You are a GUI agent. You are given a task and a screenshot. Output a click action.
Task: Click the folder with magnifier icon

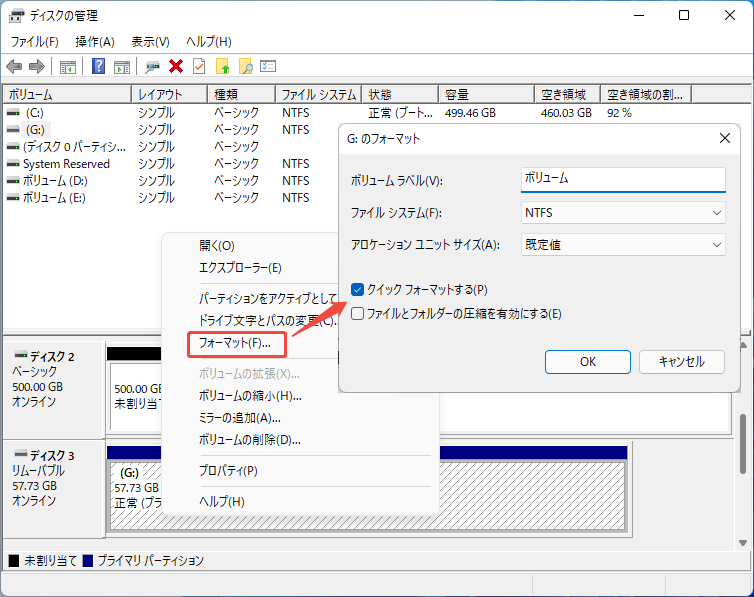click(x=246, y=66)
